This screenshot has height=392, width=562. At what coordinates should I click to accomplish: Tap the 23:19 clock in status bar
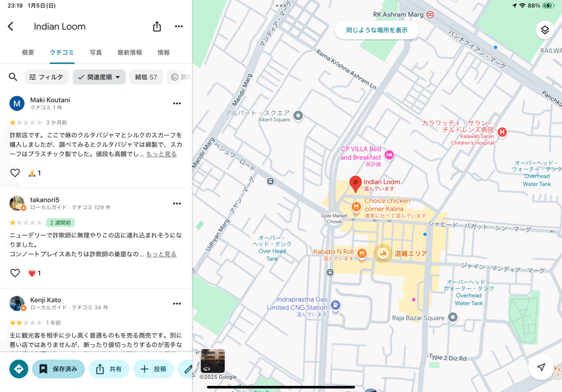[x=15, y=6]
